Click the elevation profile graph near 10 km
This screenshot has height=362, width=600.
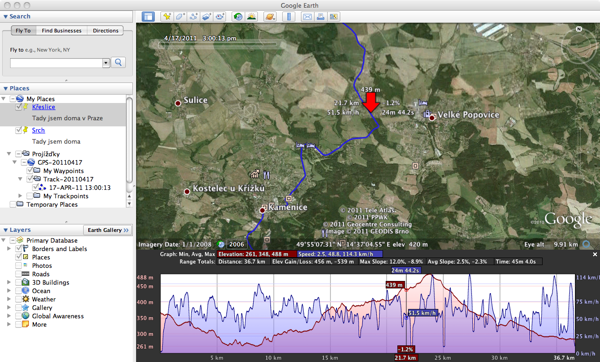tap(273, 313)
